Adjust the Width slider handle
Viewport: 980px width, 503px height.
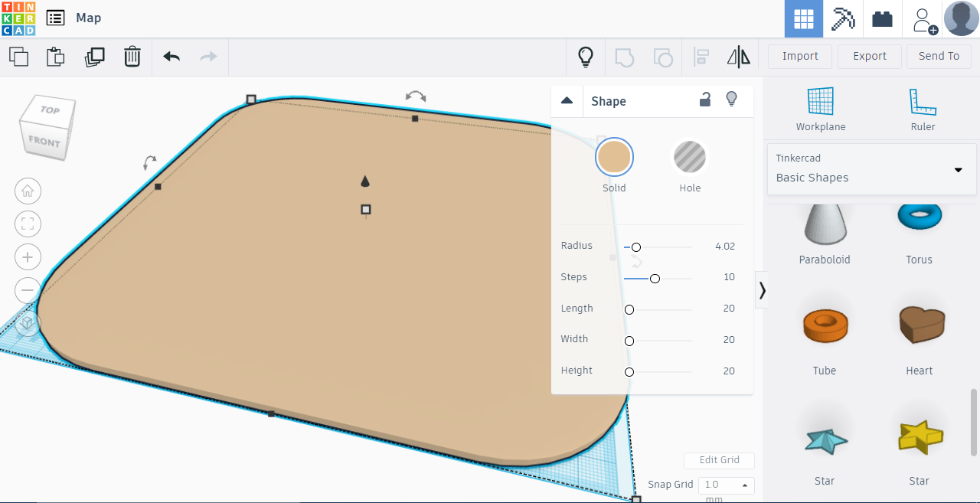(629, 341)
